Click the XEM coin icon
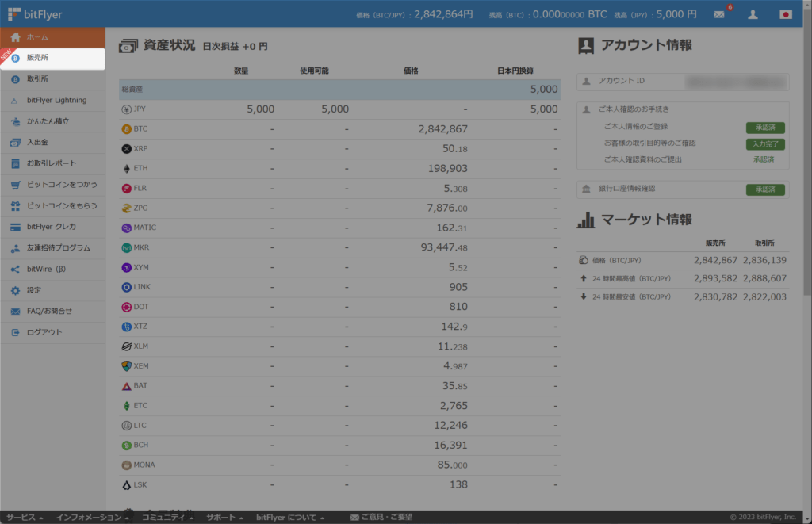Screen dimensions: 812x524 [126, 366]
